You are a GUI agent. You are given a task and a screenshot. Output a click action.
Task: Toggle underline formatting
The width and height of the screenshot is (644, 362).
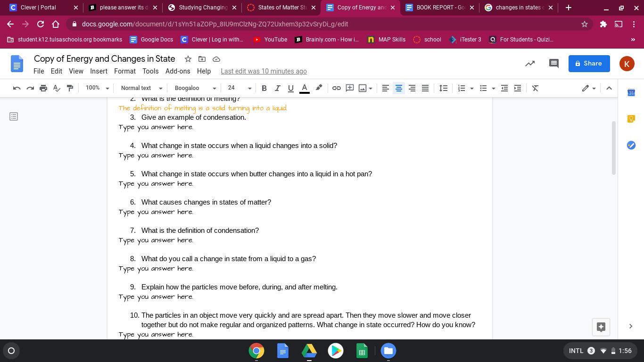tap(290, 88)
